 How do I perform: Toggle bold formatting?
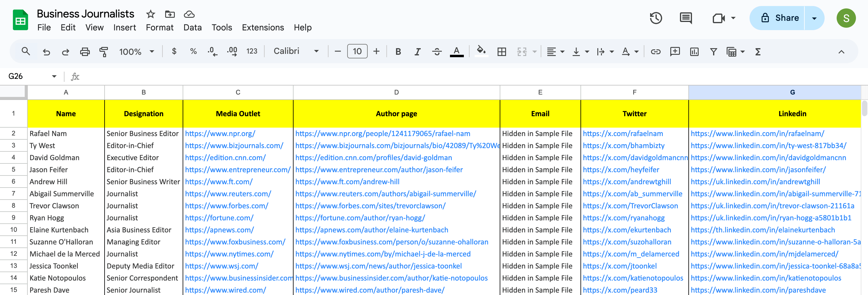point(398,51)
